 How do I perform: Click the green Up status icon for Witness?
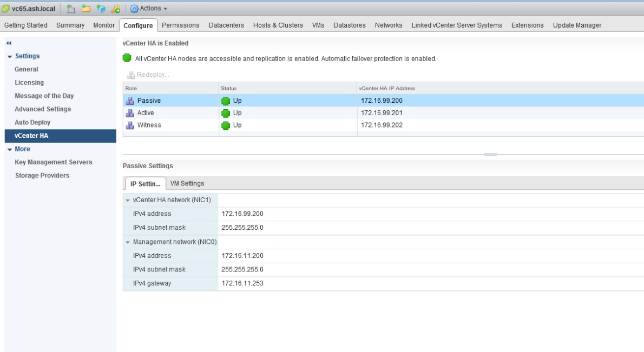click(226, 125)
